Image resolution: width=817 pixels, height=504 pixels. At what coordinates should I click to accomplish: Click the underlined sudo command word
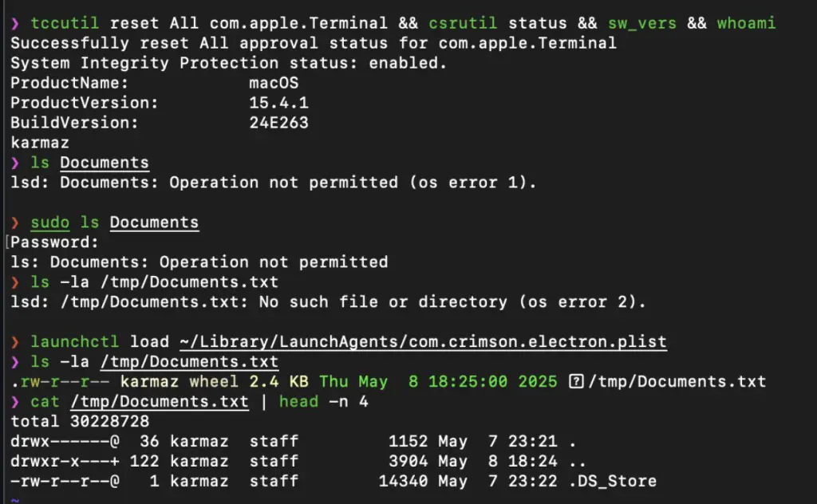click(x=50, y=222)
